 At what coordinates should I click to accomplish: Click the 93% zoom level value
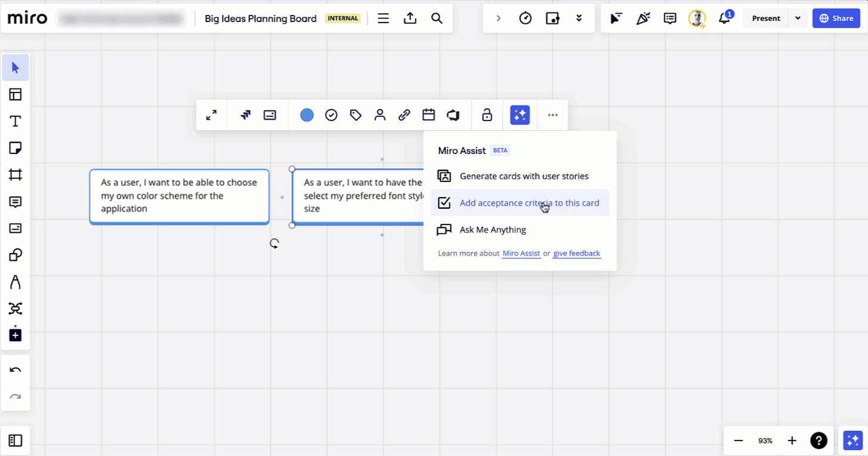point(765,440)
